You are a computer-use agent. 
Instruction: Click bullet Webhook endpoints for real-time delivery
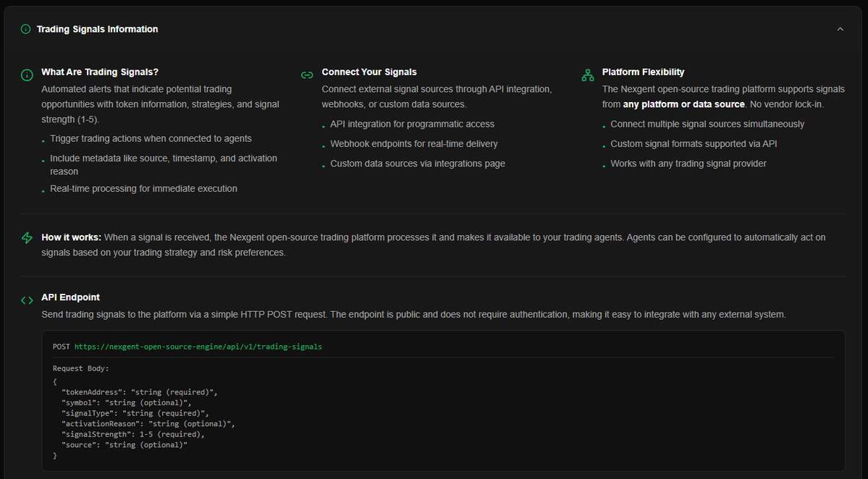(414, 144)
